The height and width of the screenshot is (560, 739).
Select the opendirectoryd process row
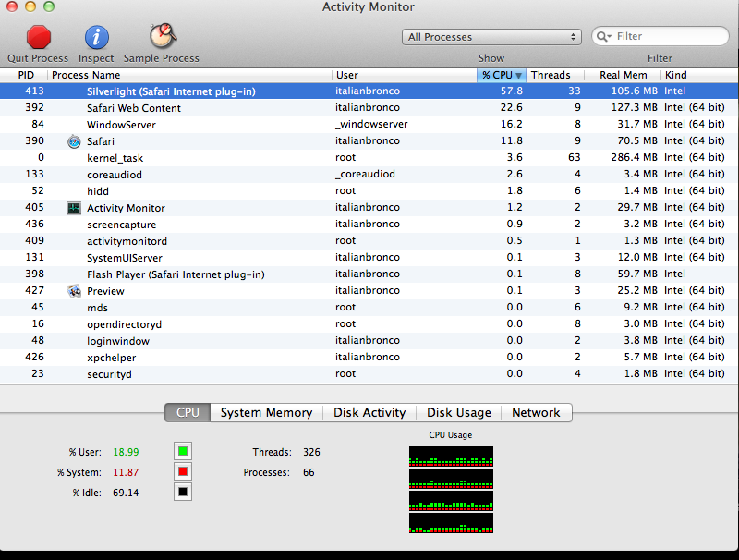369,324
